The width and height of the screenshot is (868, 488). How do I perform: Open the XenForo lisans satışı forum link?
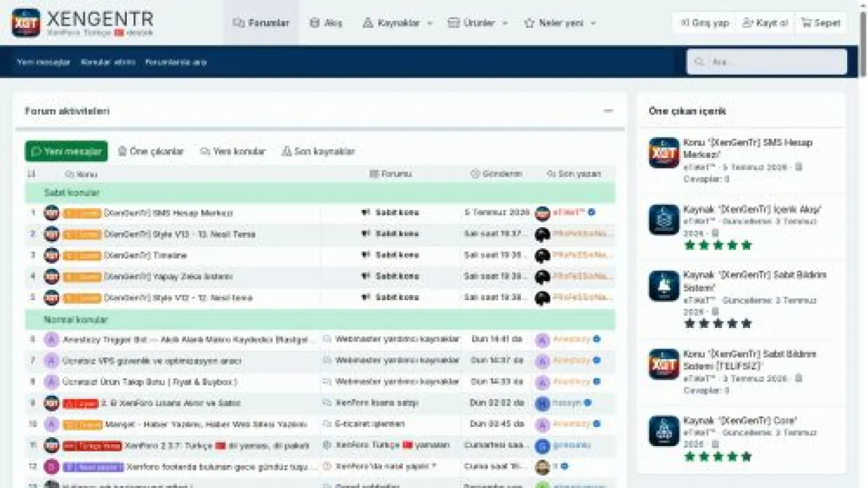377,403
